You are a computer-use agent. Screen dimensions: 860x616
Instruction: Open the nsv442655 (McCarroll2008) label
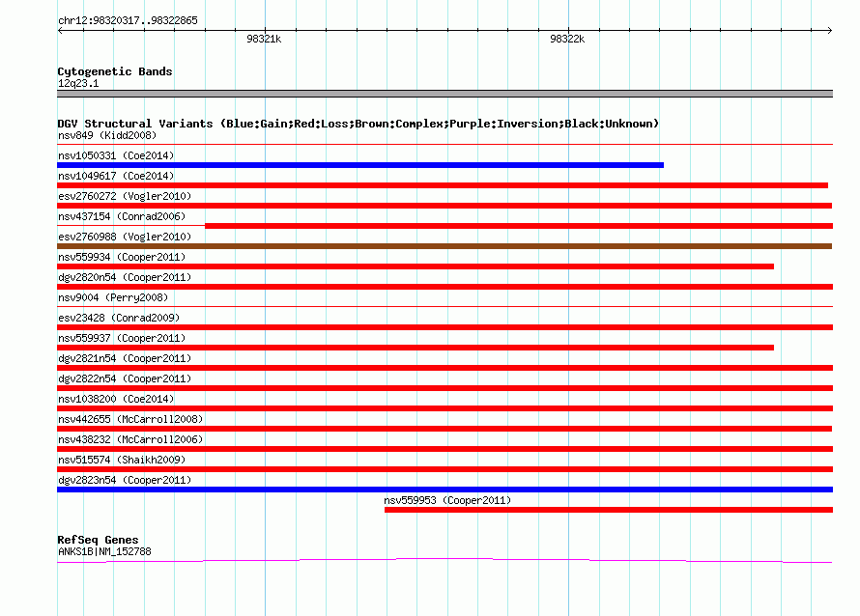pyautogui.click(x=130, y=419)
